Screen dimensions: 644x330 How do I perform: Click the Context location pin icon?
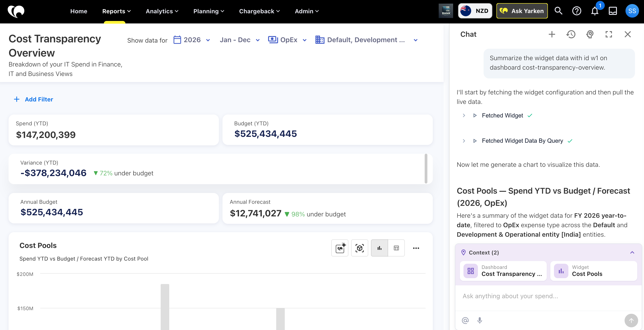[x=463, y=252]
